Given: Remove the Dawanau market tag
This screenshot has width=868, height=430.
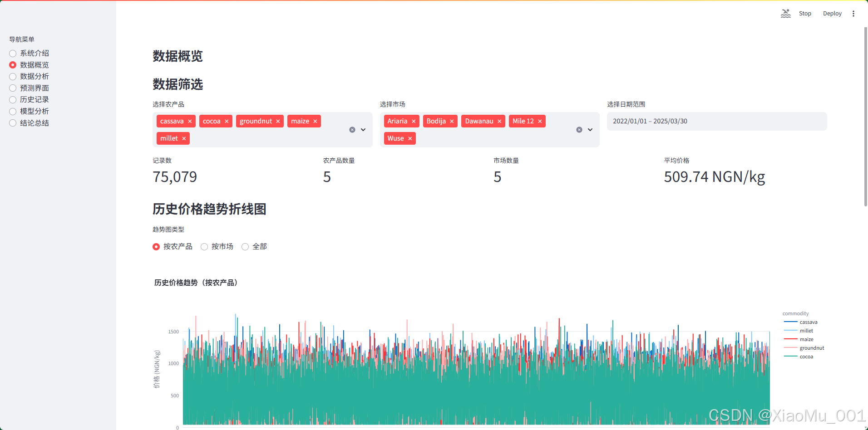Looking at the screenshot, I should (499, 122).
